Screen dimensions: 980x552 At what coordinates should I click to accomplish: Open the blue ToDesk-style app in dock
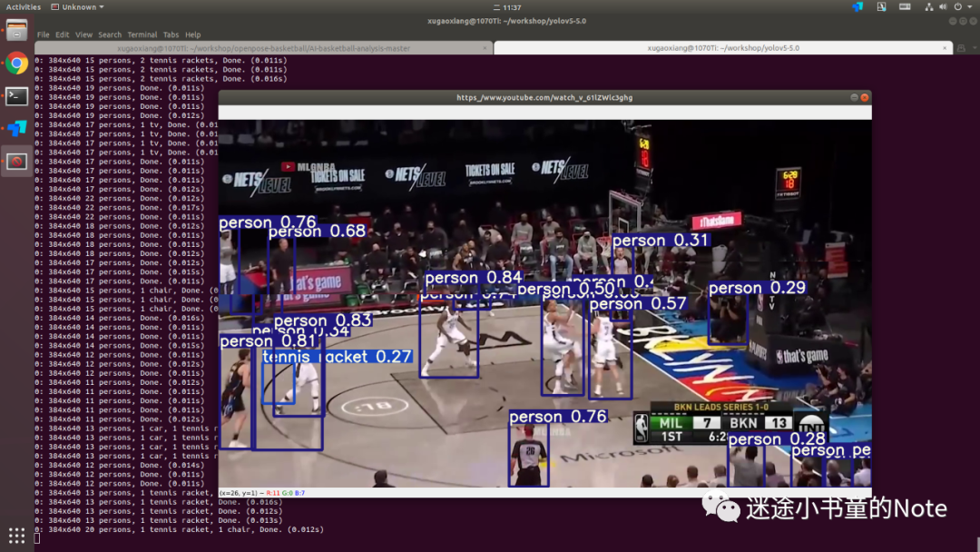click(x=17, y=129)
